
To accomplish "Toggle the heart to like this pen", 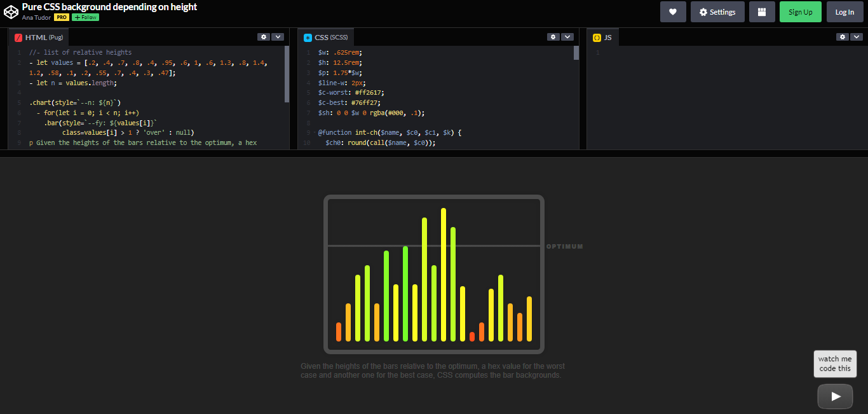I will click(673, 11).
